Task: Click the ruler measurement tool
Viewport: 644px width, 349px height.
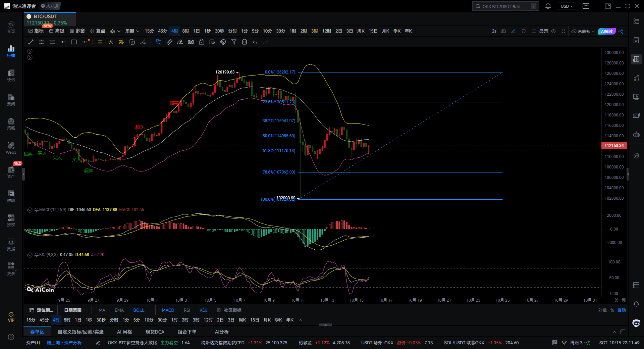Action: click(x=169, y=42)
